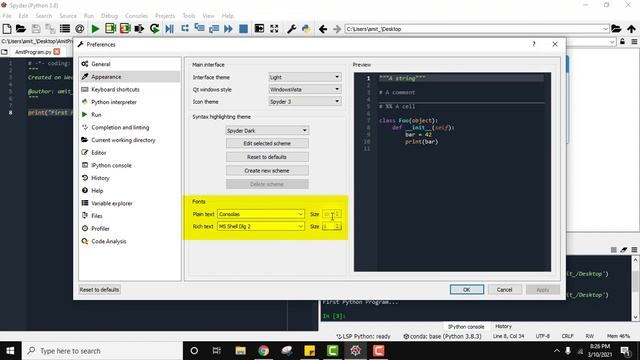Open the Rich text font dropdown
Image resolution: width=640 pixels, height=360 pixels.
(261, 226)
